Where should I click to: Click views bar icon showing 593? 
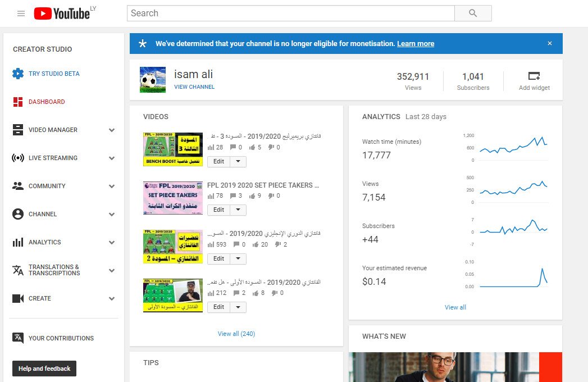(211, 245)
